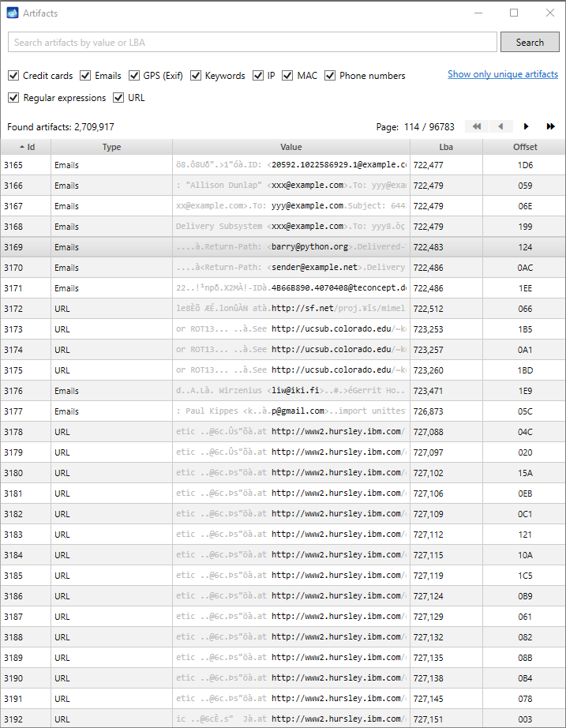566x728 pixels.
Task: Click Id cell 3167
Action: [25, 206]
